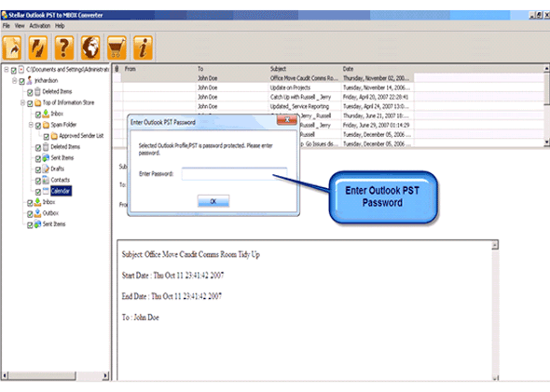Toggle the Calendar folder checkbox

pos(38,192)
